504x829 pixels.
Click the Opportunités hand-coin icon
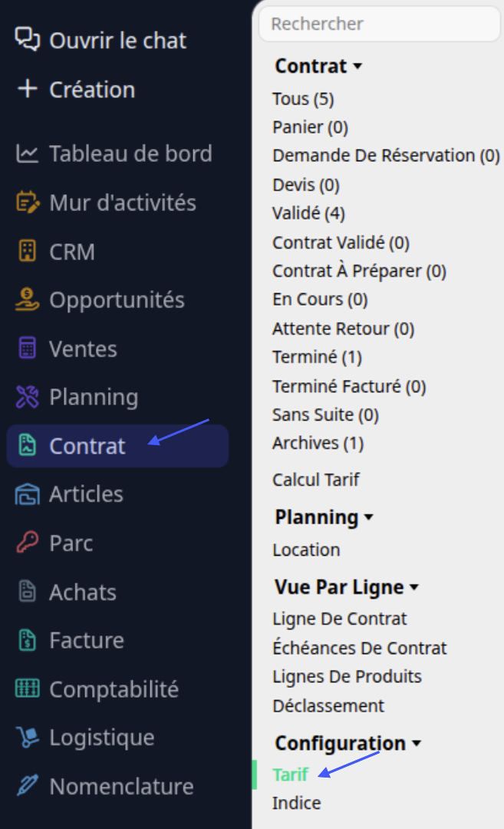pyautogui.click(x=27, y=300)
